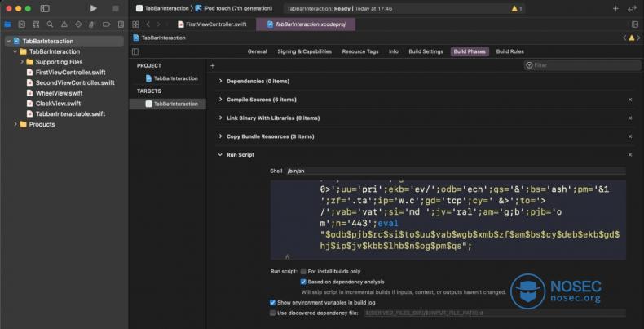Toggle Show environment variables in build log

point(273,302)
